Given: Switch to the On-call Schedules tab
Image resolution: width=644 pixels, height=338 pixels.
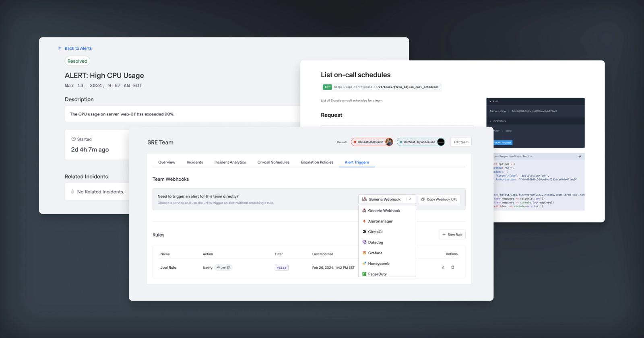Looking at the screenshot, I should coord(273,162).
